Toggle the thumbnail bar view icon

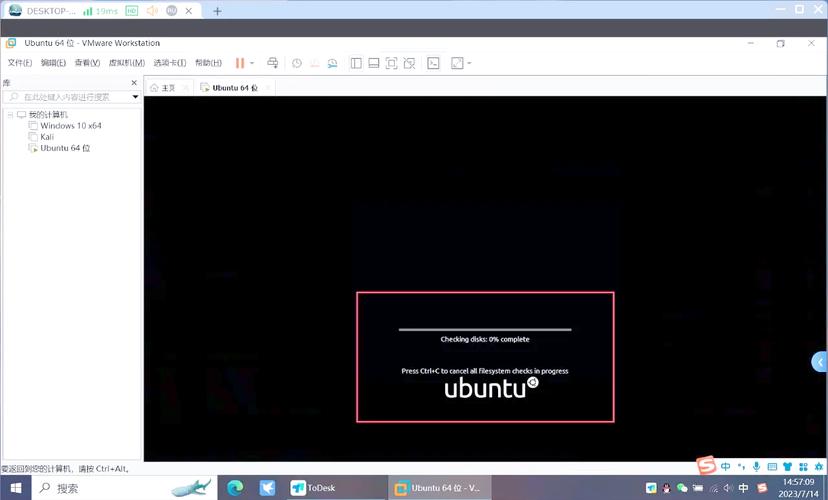tap(374, 63)
